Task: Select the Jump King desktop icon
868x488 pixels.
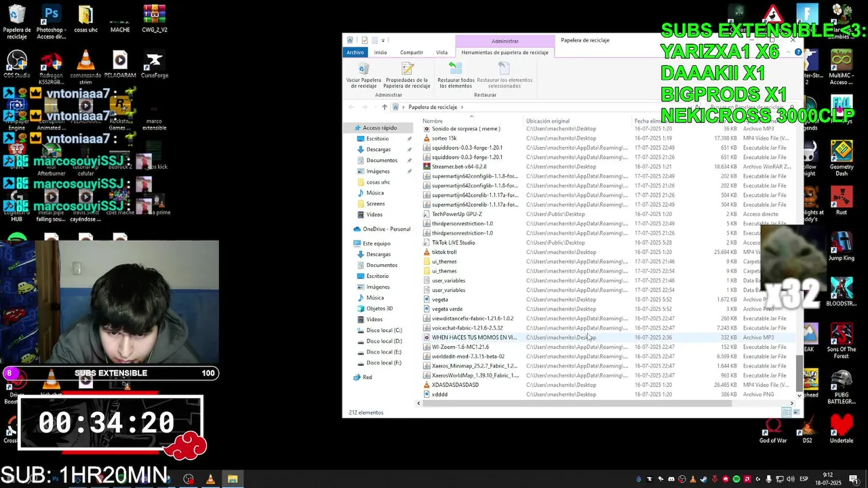Action: click(x=842, y=245)
